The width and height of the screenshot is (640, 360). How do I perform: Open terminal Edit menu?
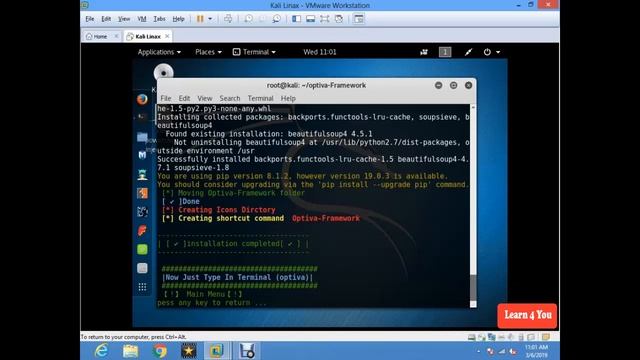tap(184, 98)
